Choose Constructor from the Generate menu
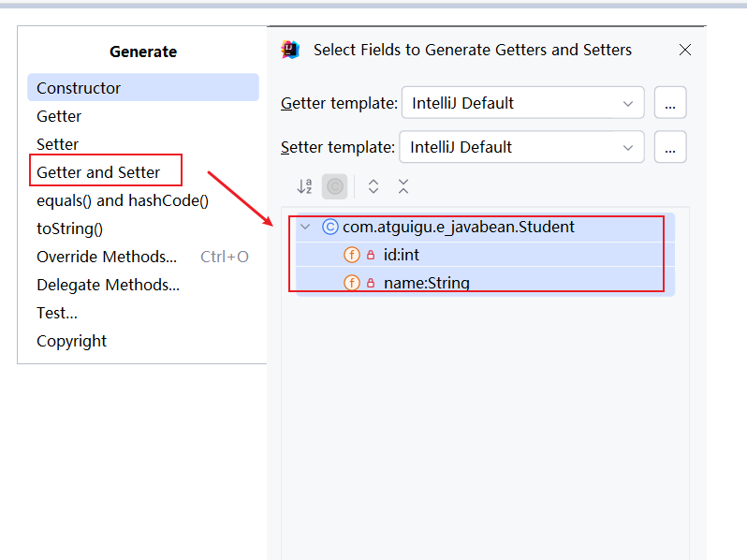Screen dimensions: 747x560 [79, 88]
